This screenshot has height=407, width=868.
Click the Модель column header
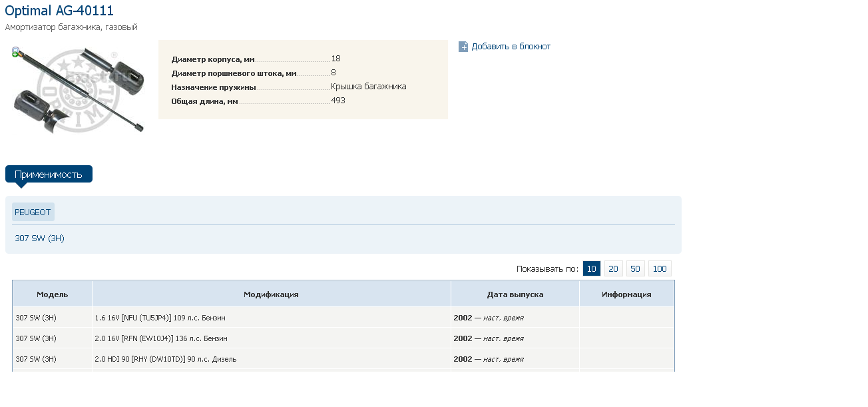(52, 294)
